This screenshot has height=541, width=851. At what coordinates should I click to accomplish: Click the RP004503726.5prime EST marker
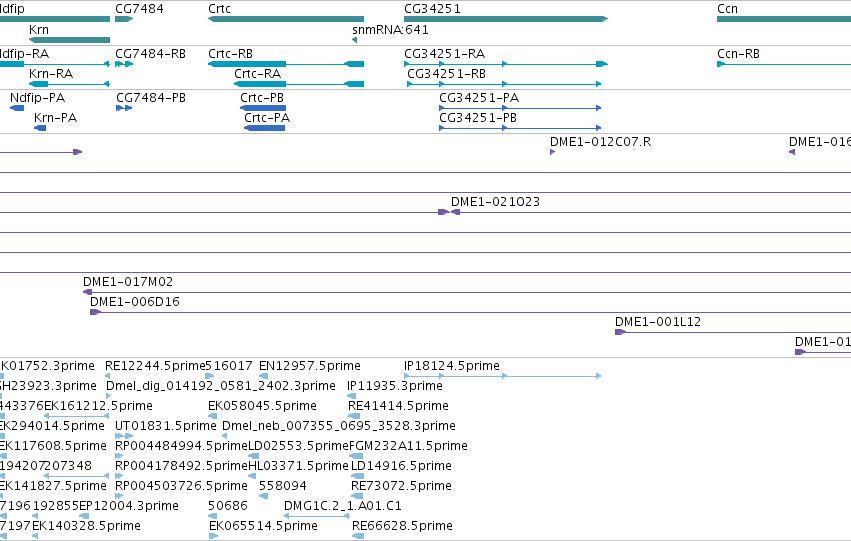pos(119,496)
